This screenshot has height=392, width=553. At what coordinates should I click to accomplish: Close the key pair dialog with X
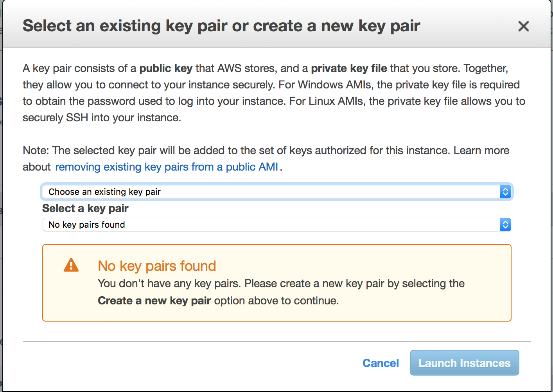[x=523, y=26]
